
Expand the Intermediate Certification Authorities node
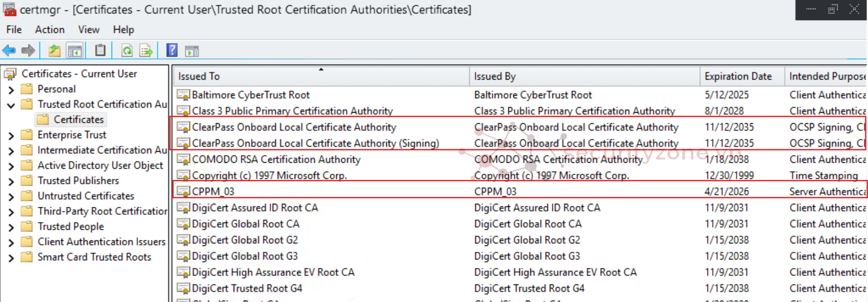11,151
